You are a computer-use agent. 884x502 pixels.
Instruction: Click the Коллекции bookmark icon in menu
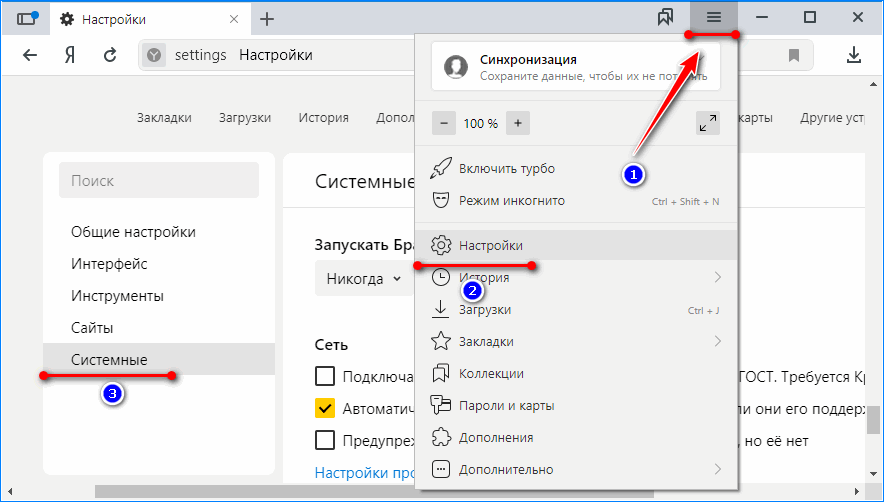(440, 373)
